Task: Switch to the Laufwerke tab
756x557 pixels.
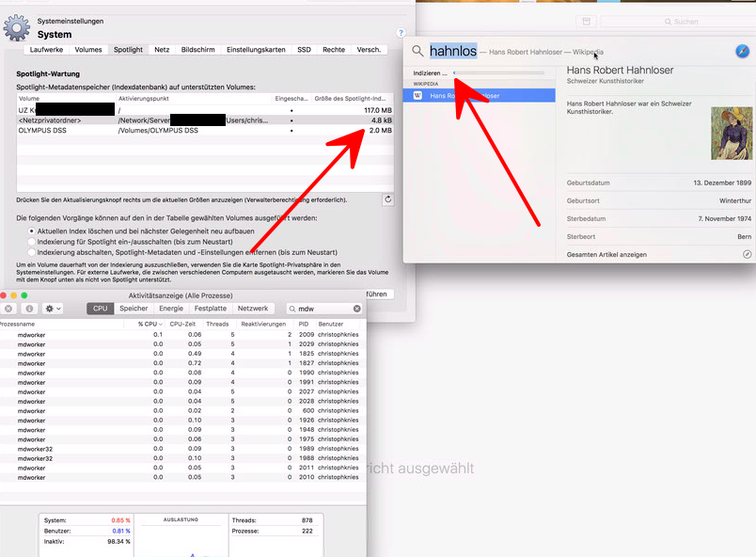Action: [x=46, y=50]
